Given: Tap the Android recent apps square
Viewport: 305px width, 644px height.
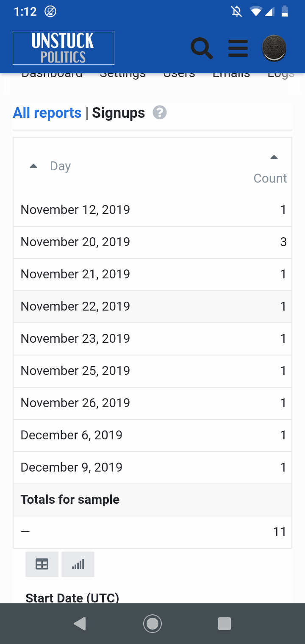Looking at the screenshot, I should 224,624.
